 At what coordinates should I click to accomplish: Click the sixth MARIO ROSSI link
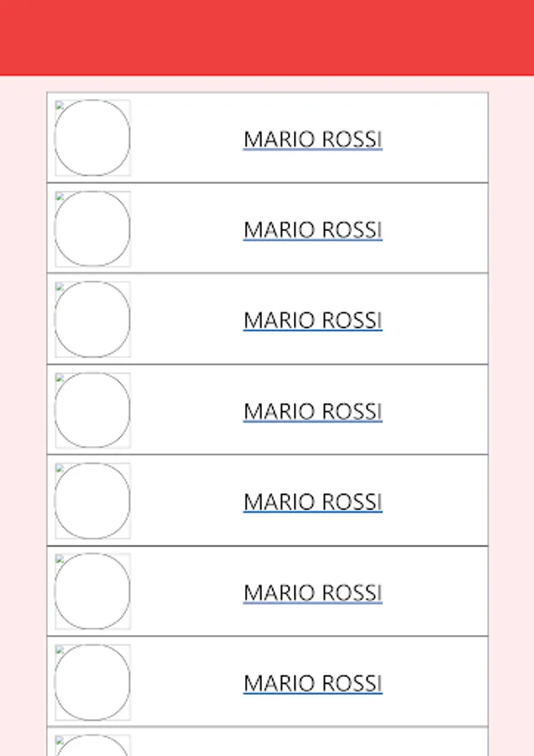pyautogui.click(x=312, y=592)
